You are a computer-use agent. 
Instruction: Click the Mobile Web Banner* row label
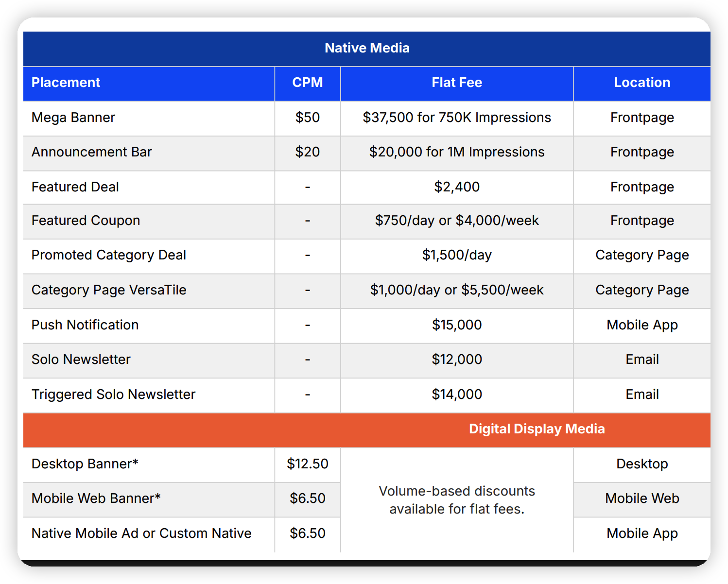pos(96,498)
